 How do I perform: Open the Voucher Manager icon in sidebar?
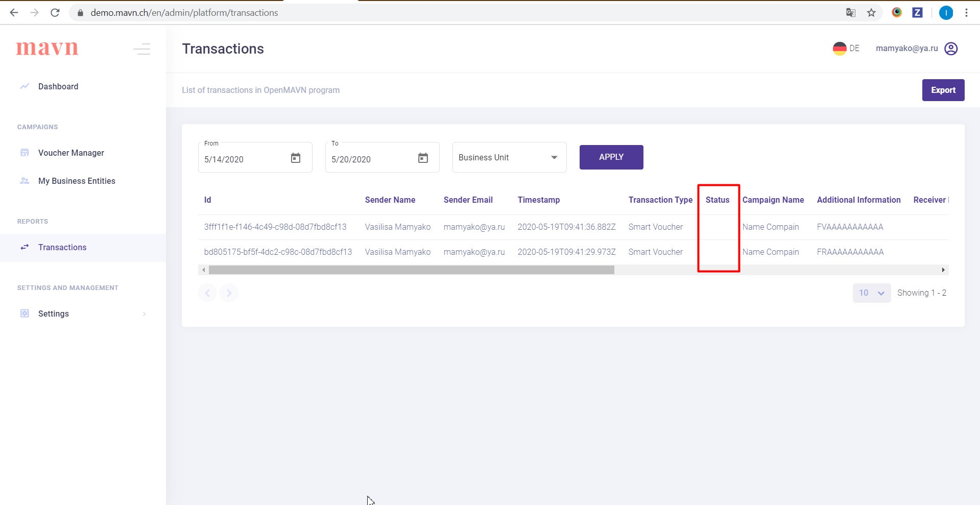tap(25, 153)
